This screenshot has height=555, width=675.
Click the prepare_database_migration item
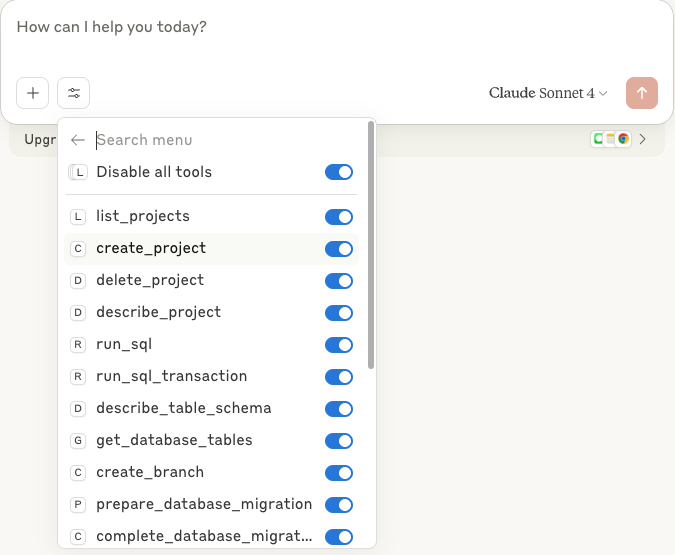(x=203, y=505)
